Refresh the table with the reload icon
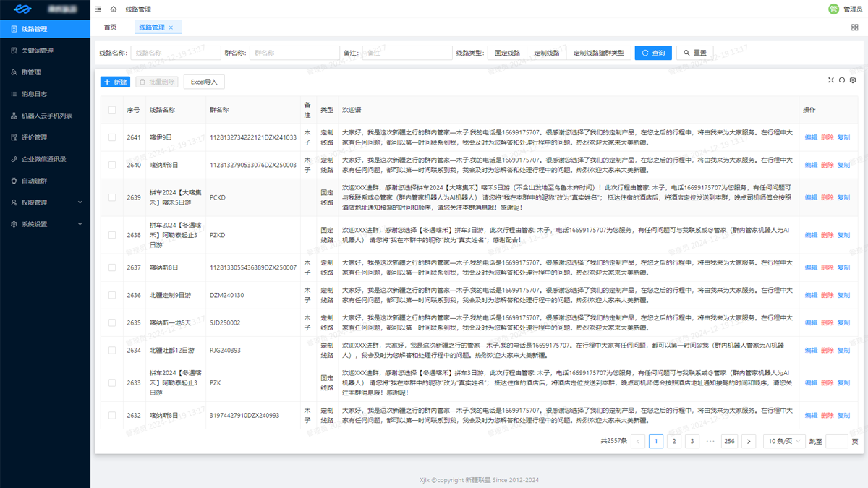Screen dimensions: 868x488 coord(842,80)
